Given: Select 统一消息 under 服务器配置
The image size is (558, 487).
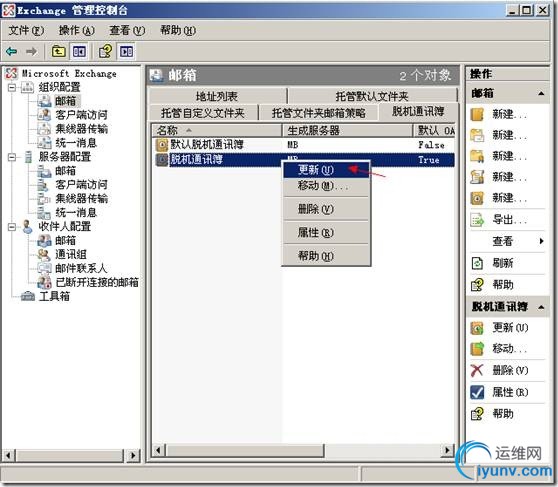Looking at the screenshot, I should (x=76, y=213).
